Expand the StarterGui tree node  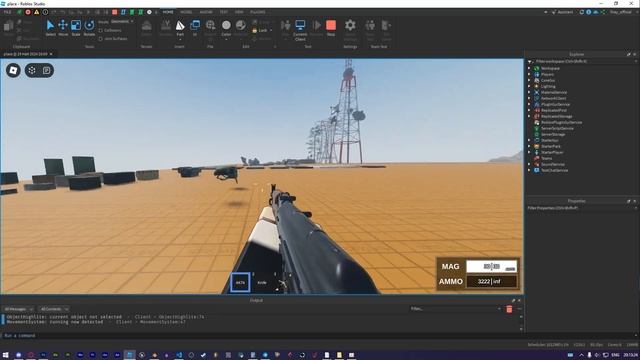pyautogui.click(x=529, y=140)
